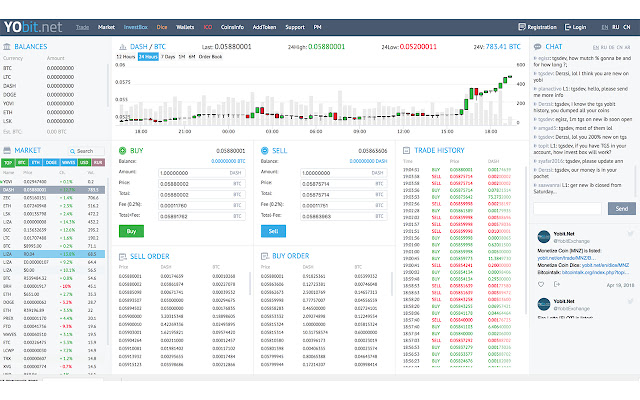Click the green Buy panel icon
This screenshot has height=400, width=640.
tap(122, 151)
